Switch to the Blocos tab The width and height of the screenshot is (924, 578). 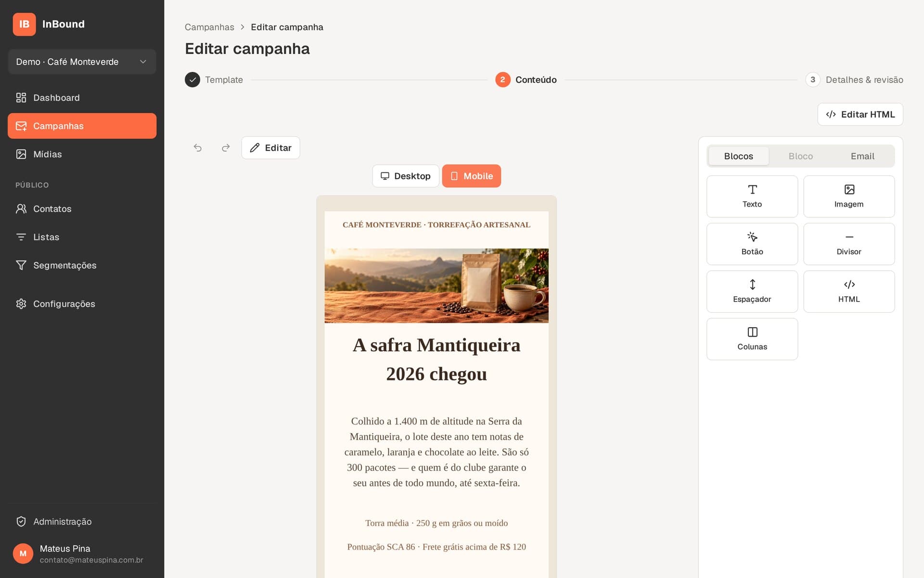(x=739, y=156)
